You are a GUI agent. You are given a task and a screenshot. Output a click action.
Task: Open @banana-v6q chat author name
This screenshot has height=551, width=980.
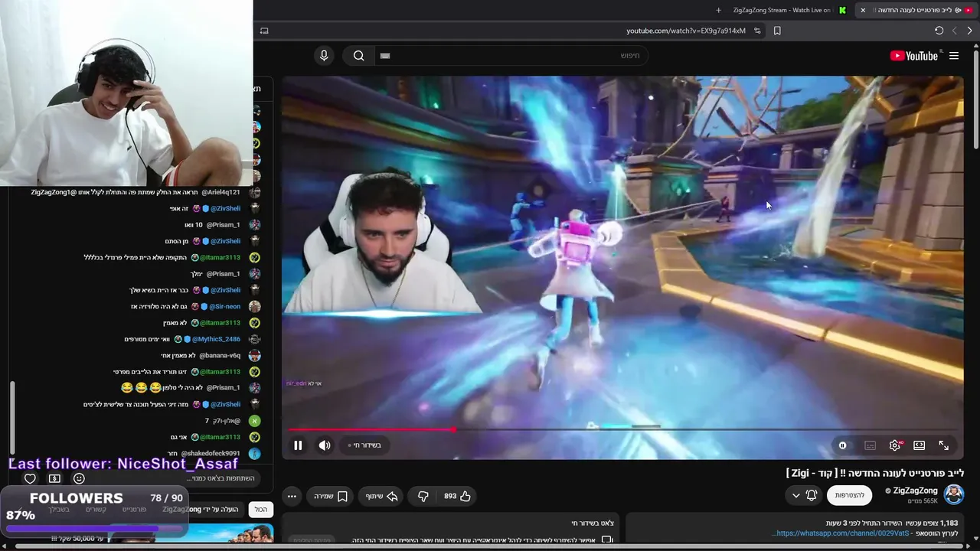[x=220, y=355]
